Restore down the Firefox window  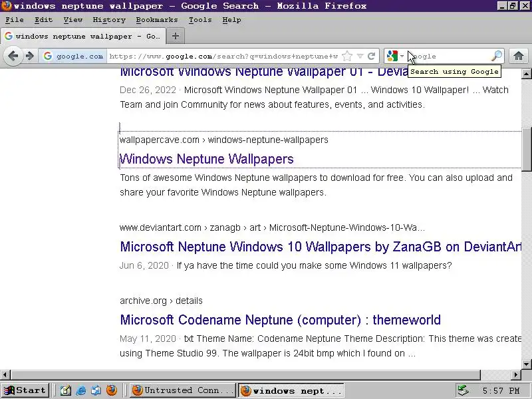pyautogui.click(x=513, y=6)
